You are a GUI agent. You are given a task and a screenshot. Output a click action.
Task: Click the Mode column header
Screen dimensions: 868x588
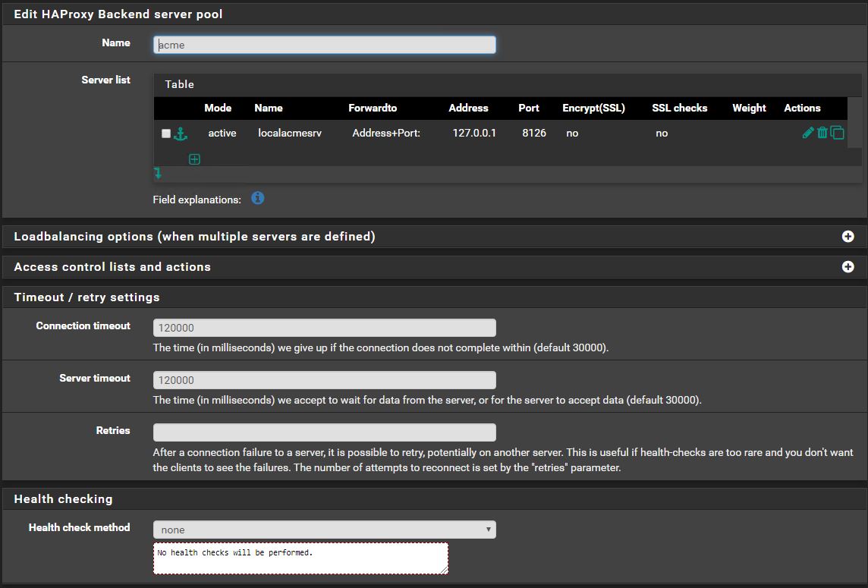[x=218, y=108]
